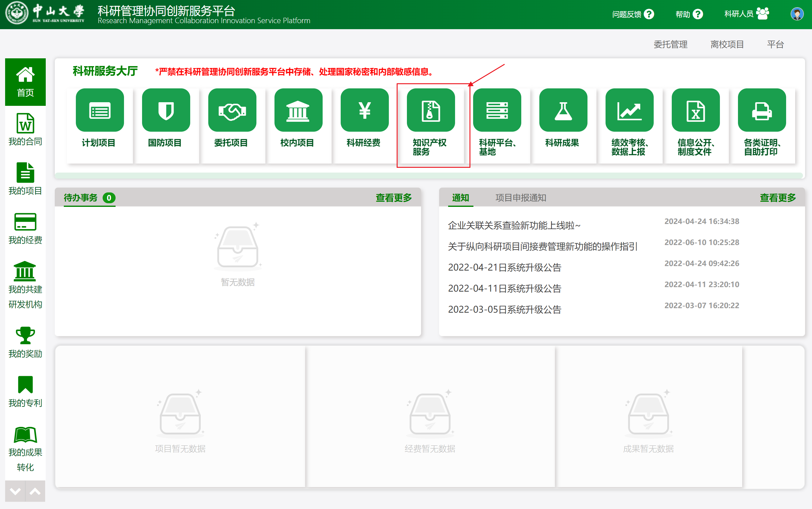Click 查看更多 in the 通知 panel
Viewport: 812px width, 509px height.
778,198
